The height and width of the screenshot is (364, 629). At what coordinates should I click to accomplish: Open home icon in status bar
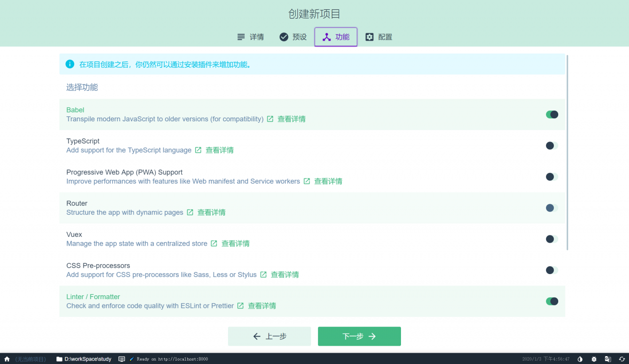click(7, 359)
